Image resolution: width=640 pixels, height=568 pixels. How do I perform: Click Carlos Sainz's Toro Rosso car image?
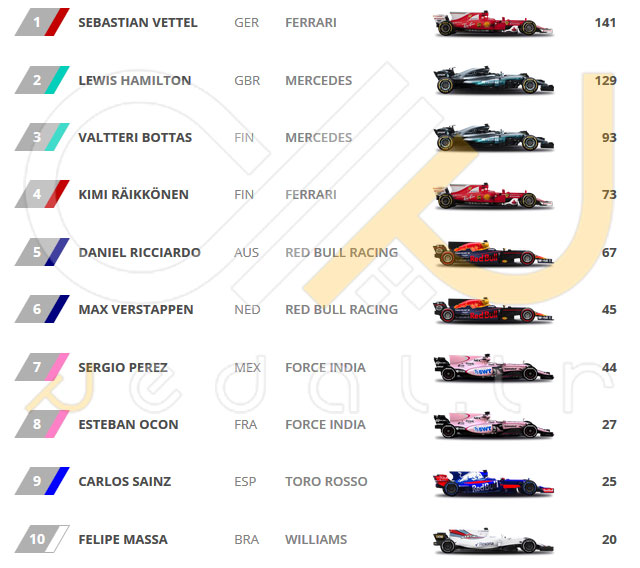tap(493, 483)
